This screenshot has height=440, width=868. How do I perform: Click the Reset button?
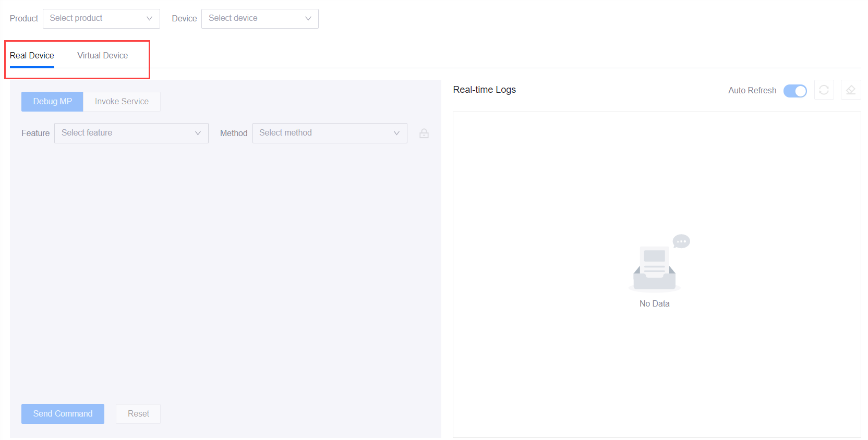[138, 413]
